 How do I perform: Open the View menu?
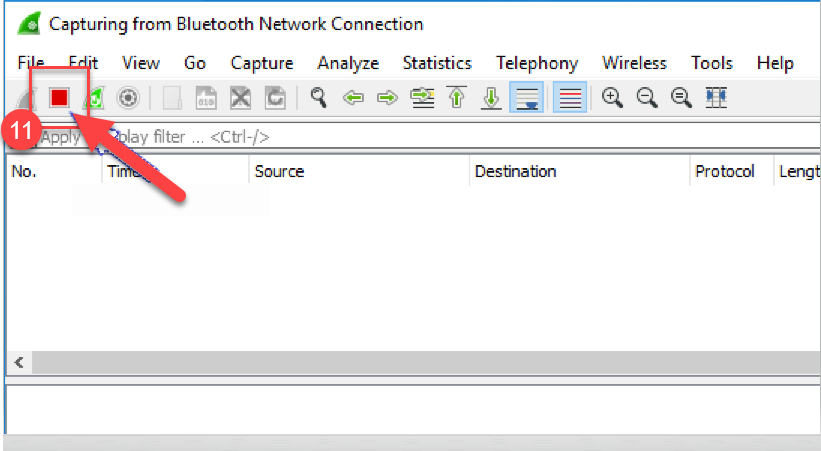point(141,63)
